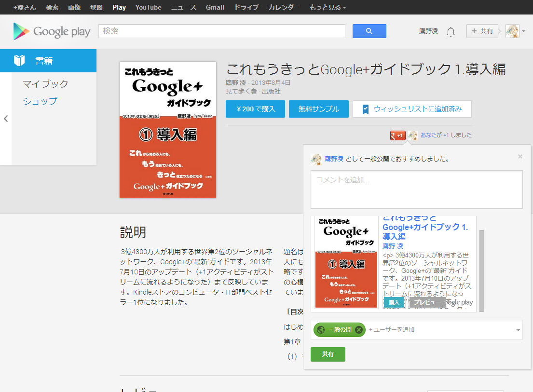The width and height of the screenshot is (533, 392).
Task: Click the author 鷹野 凌 under the title
Action: click(x=235, y=82)
